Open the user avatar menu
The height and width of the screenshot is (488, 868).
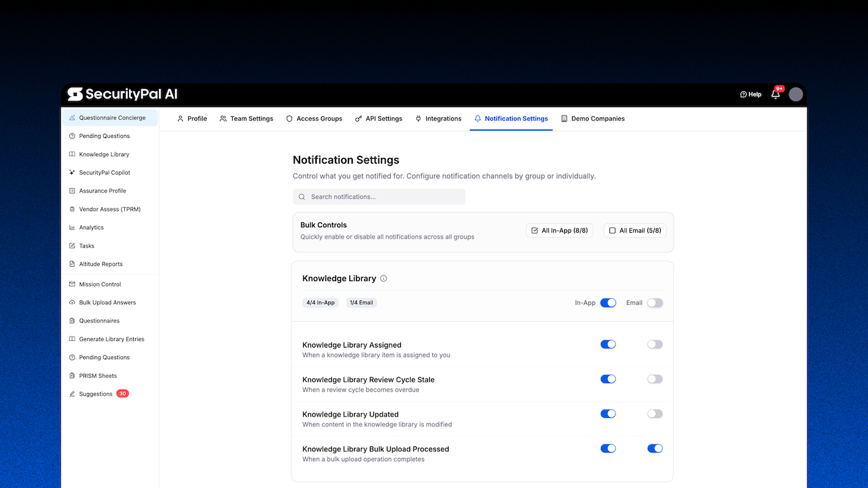coord(796,94)
